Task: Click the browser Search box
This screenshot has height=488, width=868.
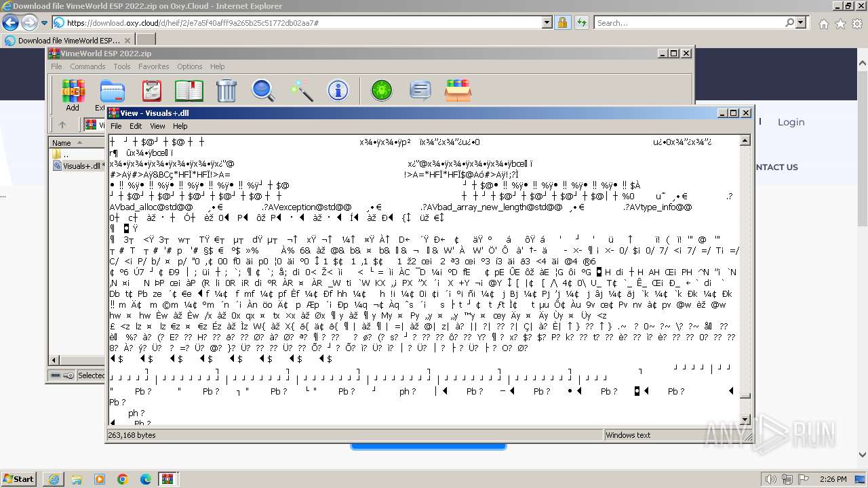Action: pos(689,23)
